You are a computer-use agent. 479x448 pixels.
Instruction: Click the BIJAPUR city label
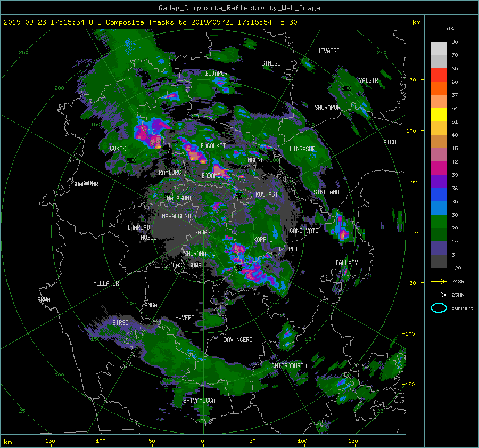pyautogui.click(x=216, y=74)
